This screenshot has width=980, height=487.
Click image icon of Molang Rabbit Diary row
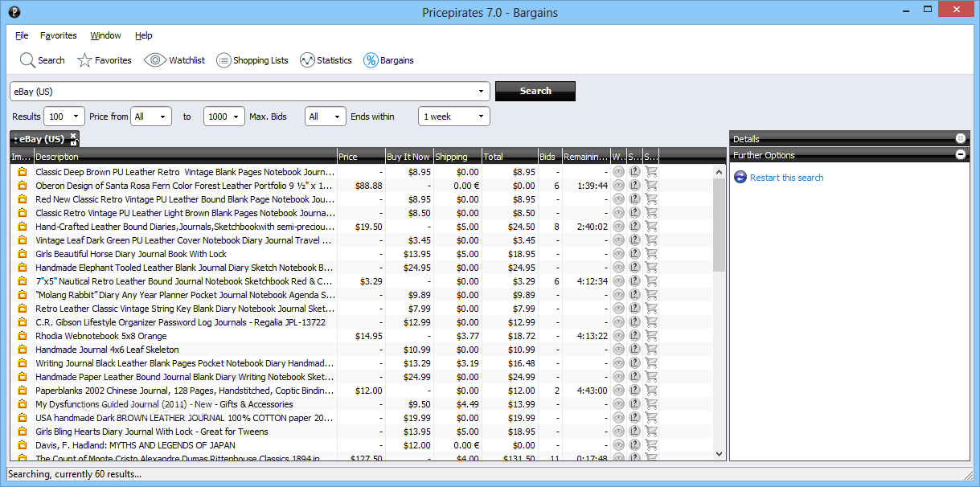point(23,295)
